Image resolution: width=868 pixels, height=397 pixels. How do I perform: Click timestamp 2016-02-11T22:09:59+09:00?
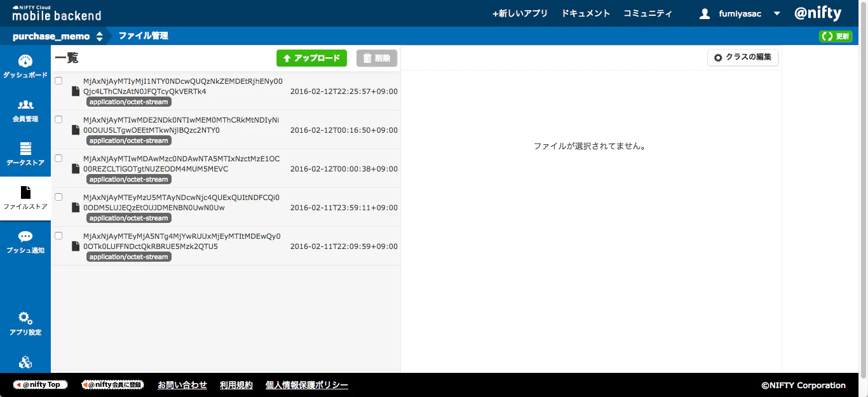click(344, 246)
